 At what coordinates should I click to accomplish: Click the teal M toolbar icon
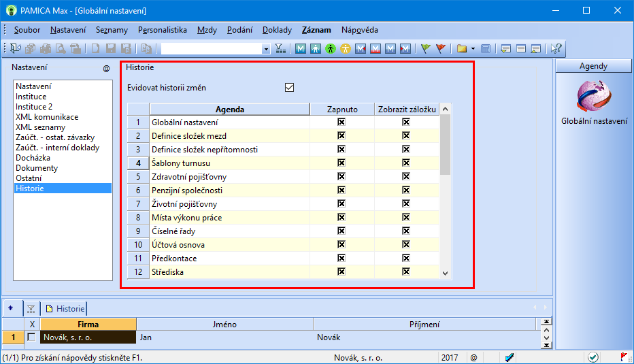click(301, 48)
